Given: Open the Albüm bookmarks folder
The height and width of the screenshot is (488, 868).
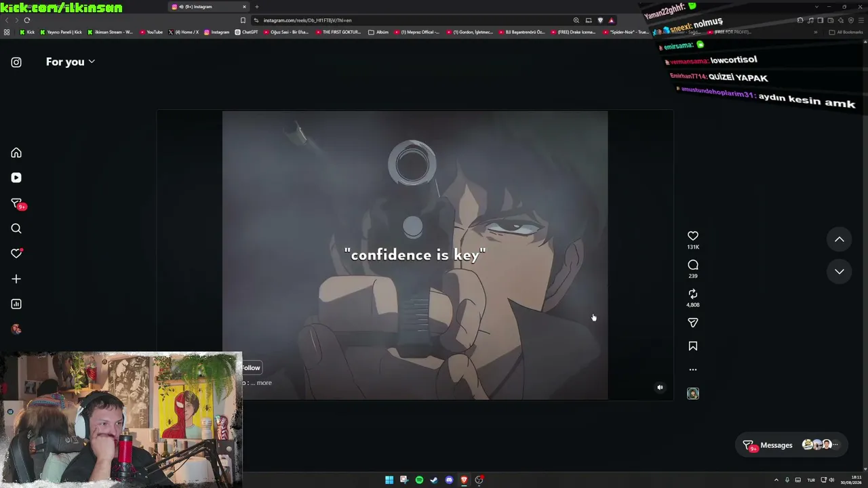Looking at the screenshot, I should tap(378, 32).
